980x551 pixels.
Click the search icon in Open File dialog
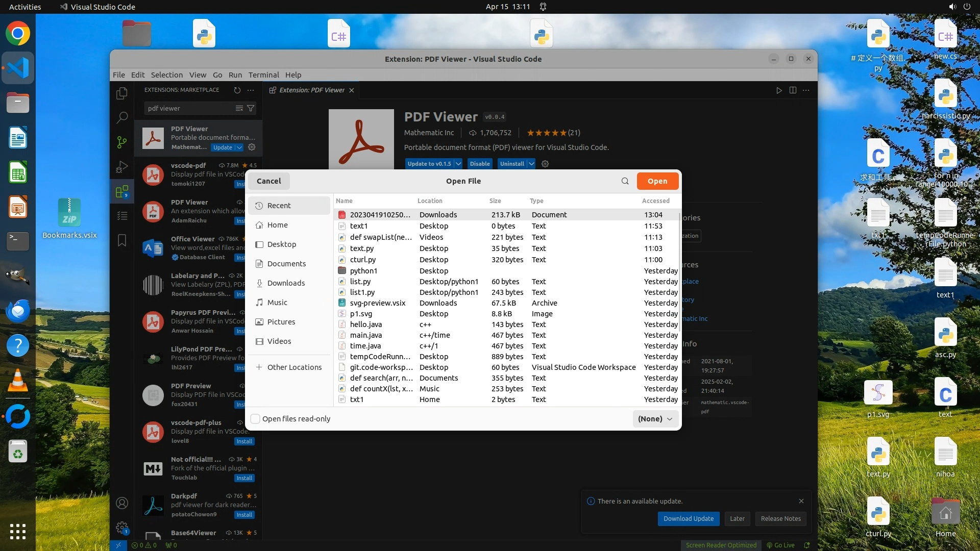pos(625,181)
